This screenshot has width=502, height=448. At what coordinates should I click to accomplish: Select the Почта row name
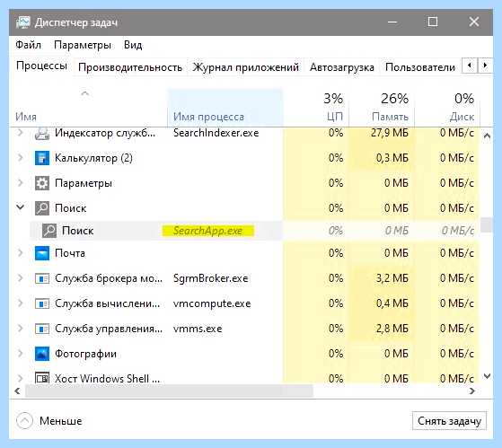click(x=70, y=253)
